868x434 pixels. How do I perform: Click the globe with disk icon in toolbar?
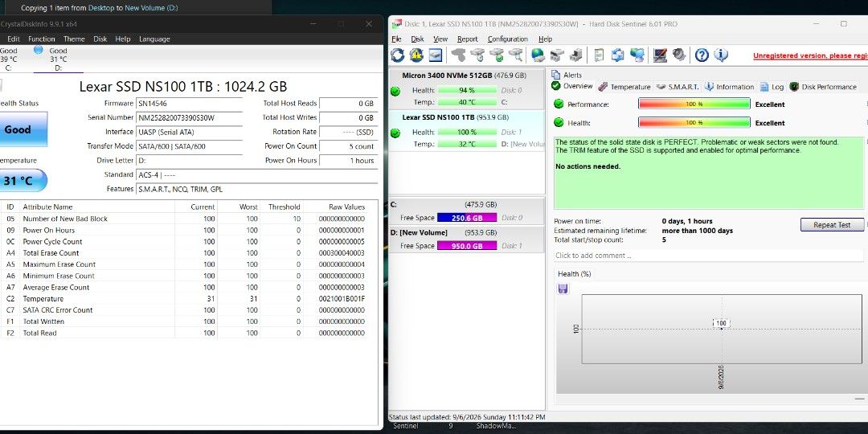point(538,55)
